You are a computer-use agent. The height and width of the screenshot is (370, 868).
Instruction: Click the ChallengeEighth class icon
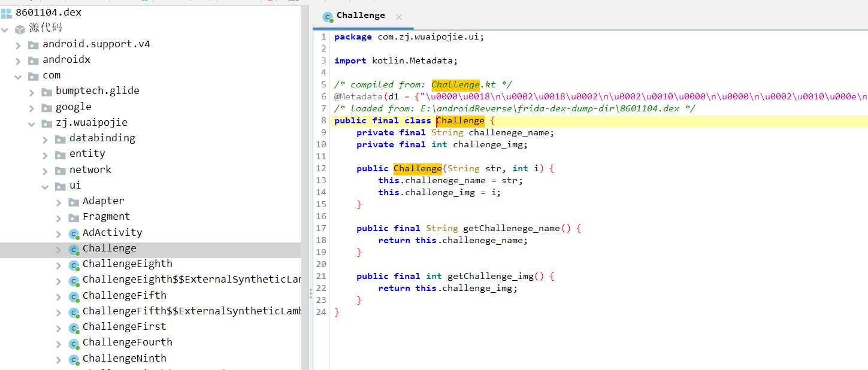coord(74,265)
